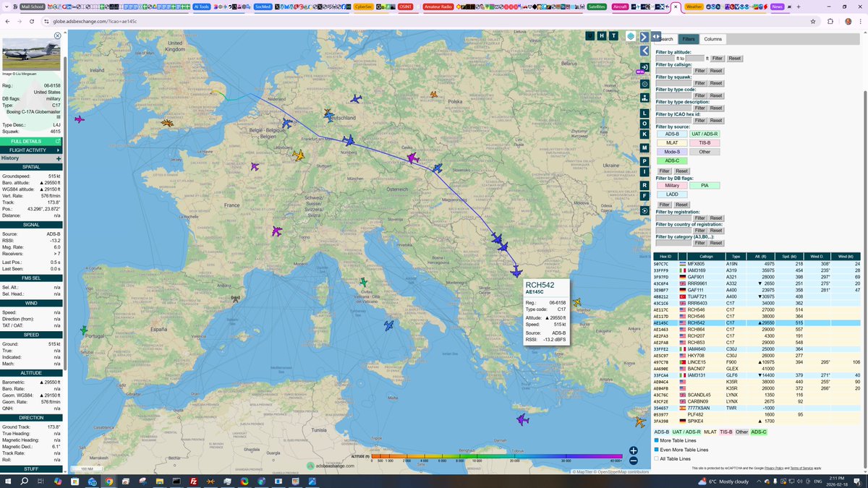Toggle the L labels button
The width and height of the screenshot is (868, 488).
(x=644, y=114)
